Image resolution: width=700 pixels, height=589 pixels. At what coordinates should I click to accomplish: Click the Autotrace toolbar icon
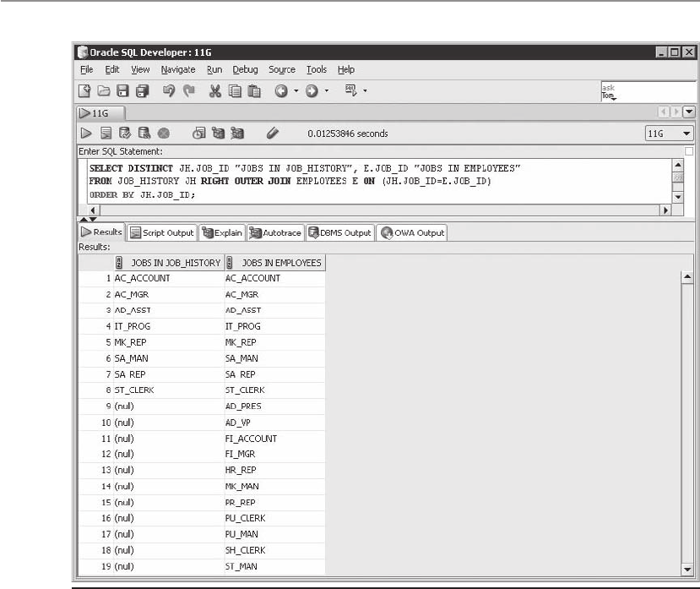237,134
